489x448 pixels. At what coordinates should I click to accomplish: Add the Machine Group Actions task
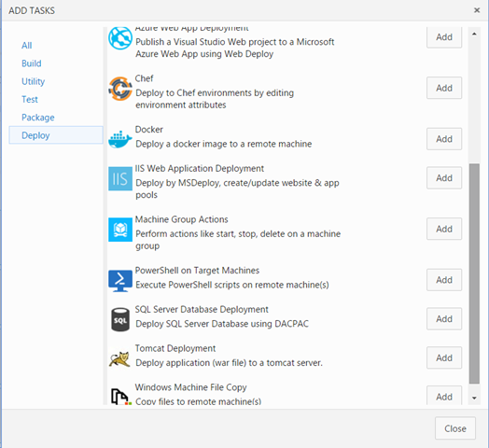tap(444, 229)
